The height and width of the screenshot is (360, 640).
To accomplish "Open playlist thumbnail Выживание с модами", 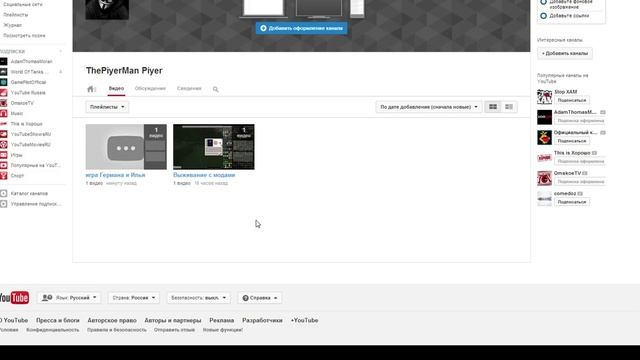I will point(213,147).
